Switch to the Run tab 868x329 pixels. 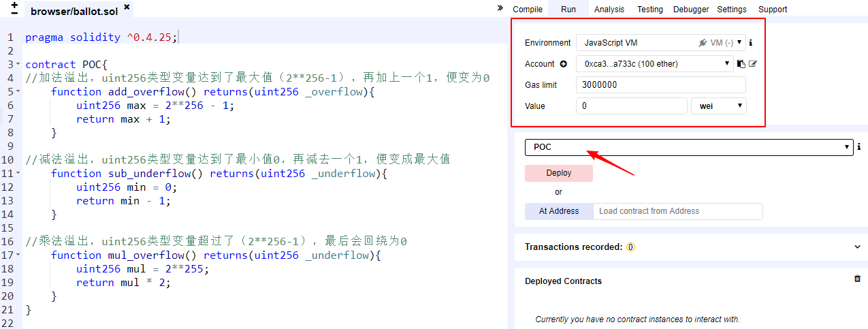[568, 10]
